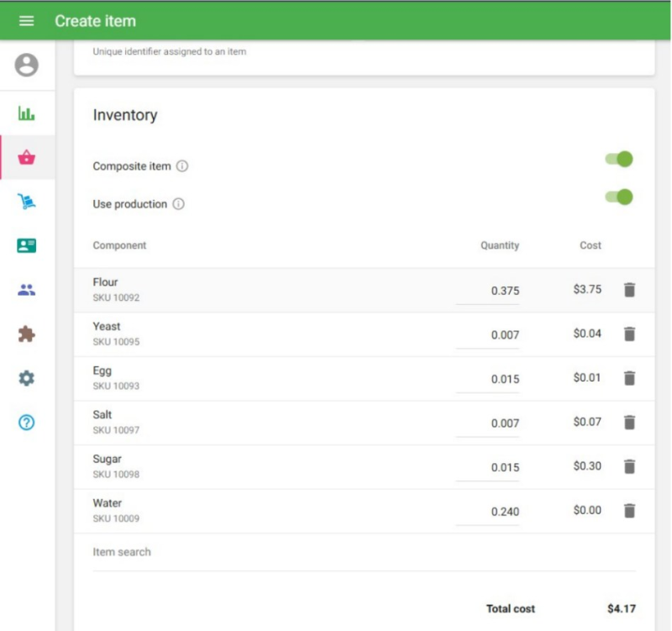Open the hamburger navigation menu
Screen dimensions: 672x631
point(26,21)
